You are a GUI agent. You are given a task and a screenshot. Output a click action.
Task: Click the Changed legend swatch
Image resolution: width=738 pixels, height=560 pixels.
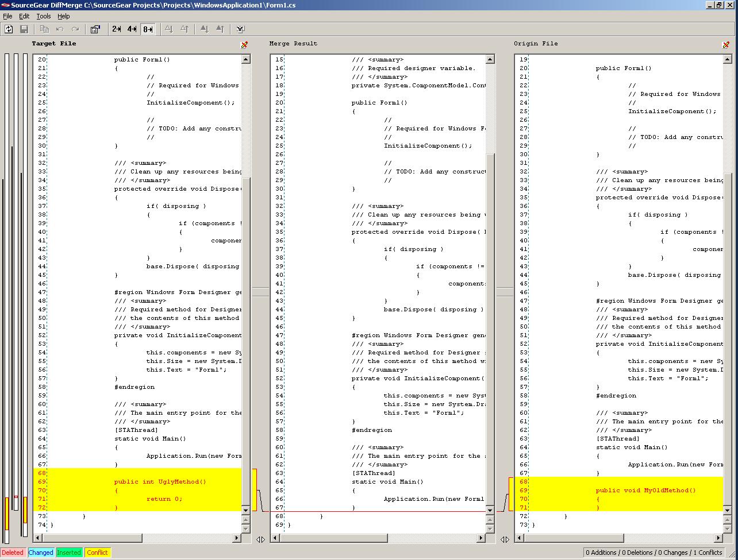pyautogui.click(x=41, y=553)
